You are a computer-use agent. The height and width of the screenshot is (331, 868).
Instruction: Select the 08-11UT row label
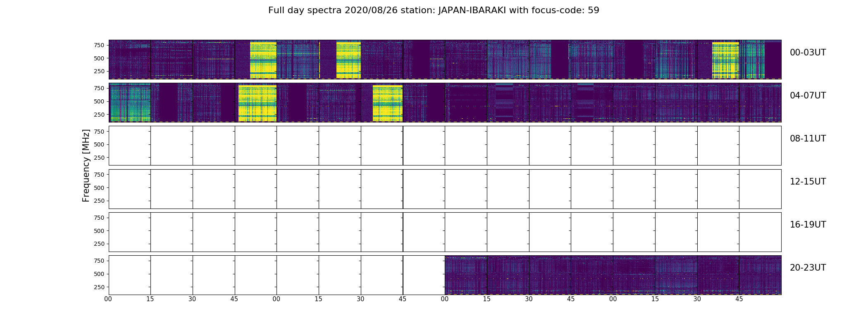pos(808,139)
